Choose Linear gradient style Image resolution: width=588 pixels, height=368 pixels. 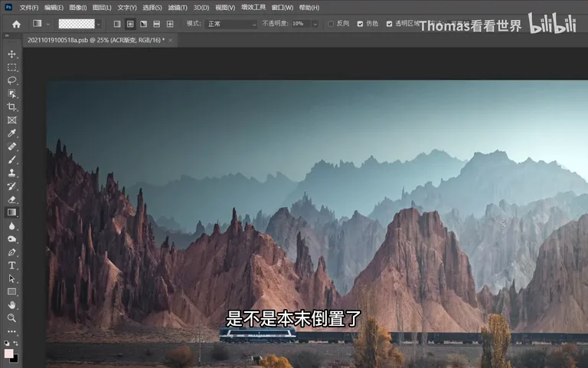[x=117, y=24]
